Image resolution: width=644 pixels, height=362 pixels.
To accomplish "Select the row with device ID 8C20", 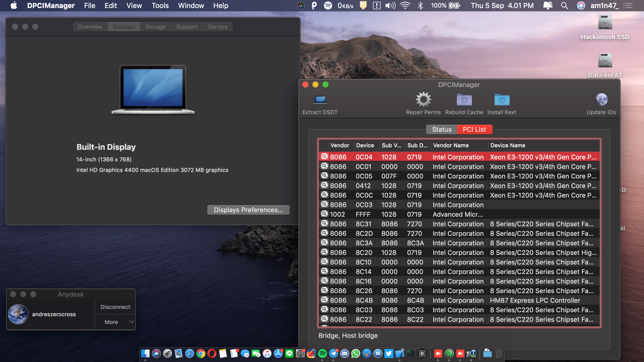I will pos(459,253).
